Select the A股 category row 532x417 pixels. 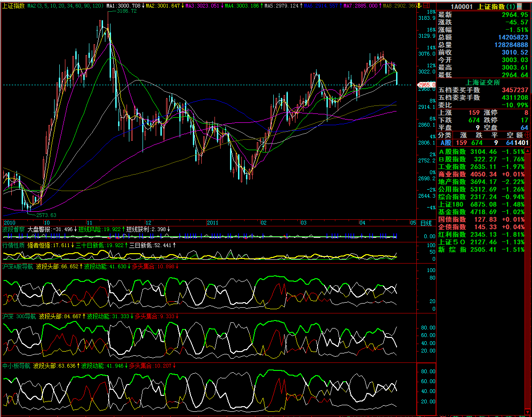pyautogui.click(x=445, y=143)
